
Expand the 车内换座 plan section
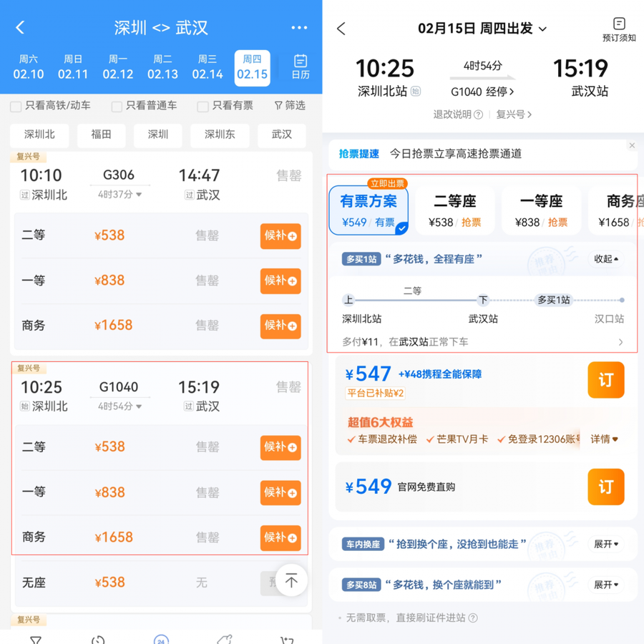pyautogui.click(x=605, y=545)
